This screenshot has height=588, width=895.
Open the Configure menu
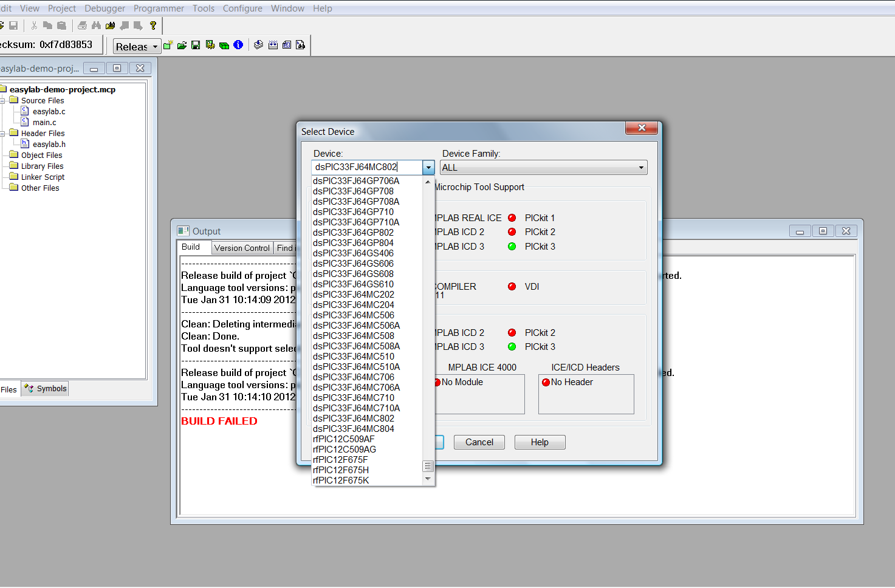[x=242, y=9]
